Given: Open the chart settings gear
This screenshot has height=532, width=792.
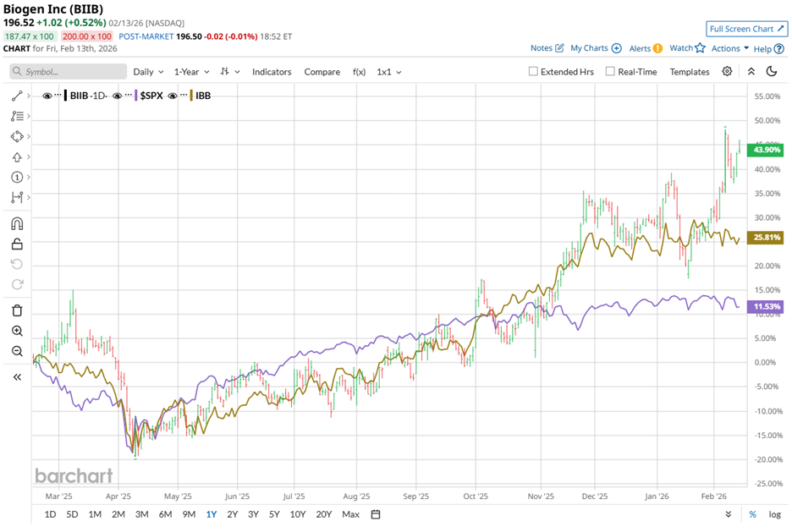Looking at the screenshot, I should [x=726, y=72].
